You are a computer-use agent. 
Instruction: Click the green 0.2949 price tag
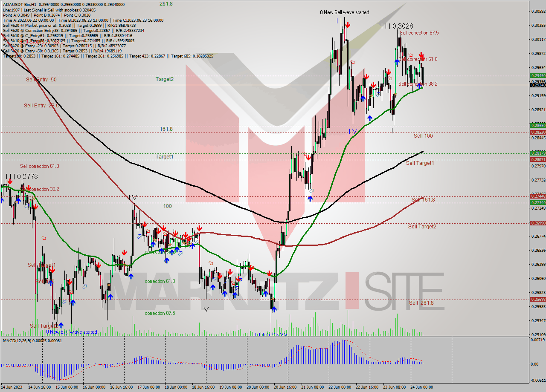click(x=537, y=75)
